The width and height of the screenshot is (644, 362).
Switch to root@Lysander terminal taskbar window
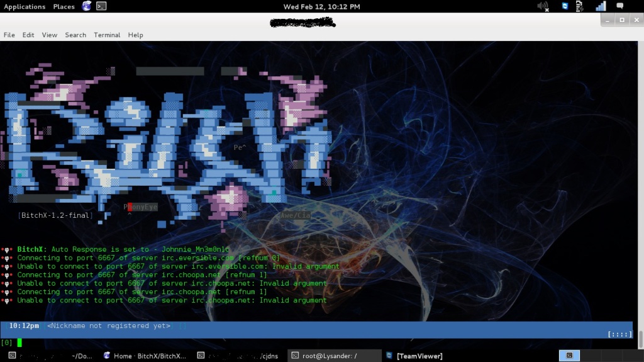335,356
